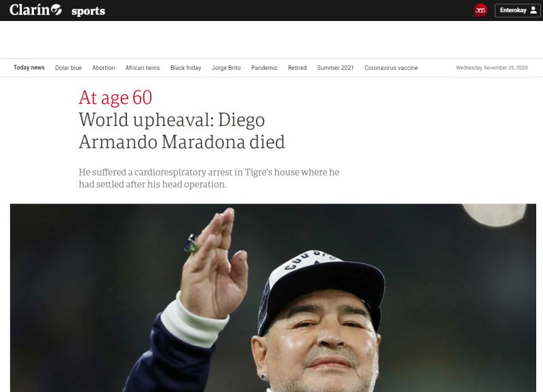This screenshot has height=392, width=543.
Task: Open the Dolar blue topic
Action: pos(69,68)
